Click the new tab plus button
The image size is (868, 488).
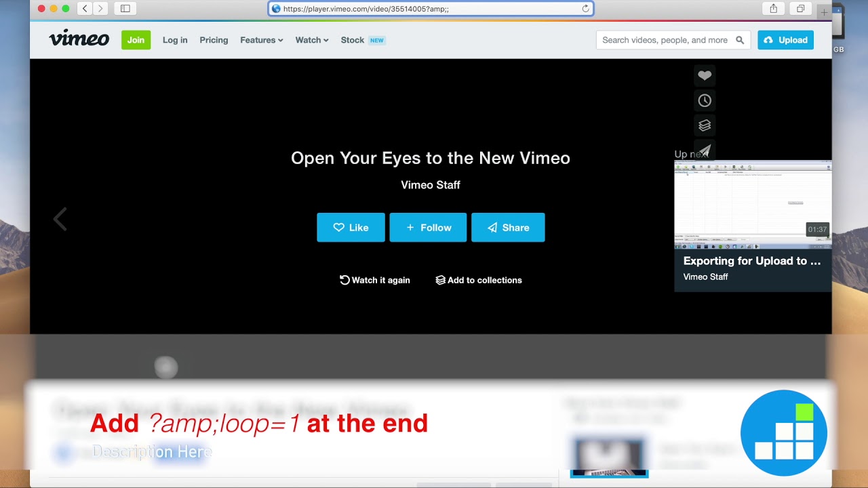pyautogui.click(x=824, y=12)
